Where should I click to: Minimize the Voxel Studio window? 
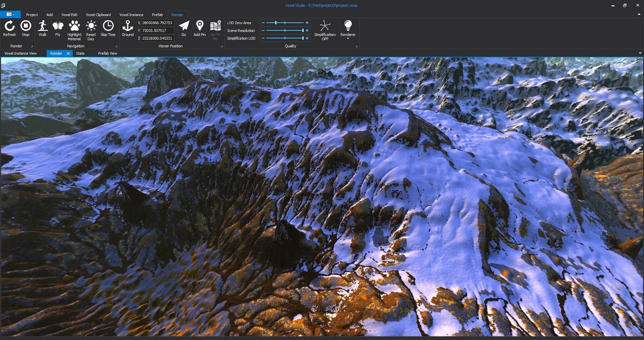point(613,5)
